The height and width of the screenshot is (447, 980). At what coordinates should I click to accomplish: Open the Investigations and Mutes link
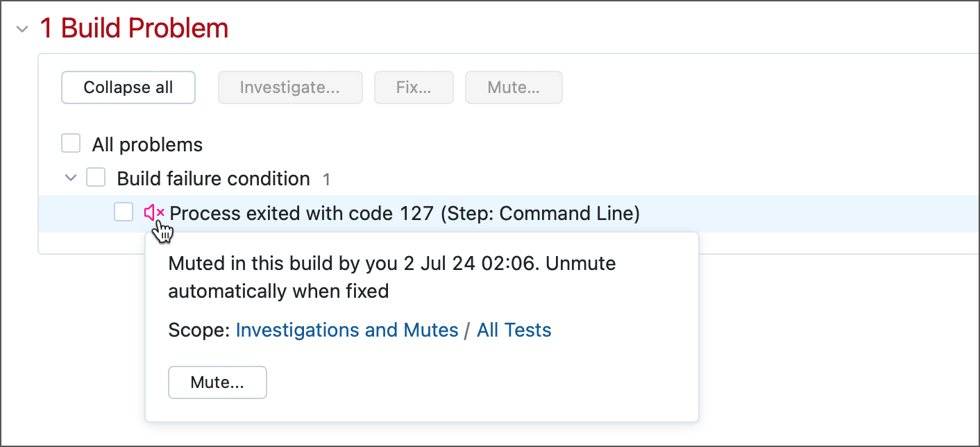(x=347, y=330)
